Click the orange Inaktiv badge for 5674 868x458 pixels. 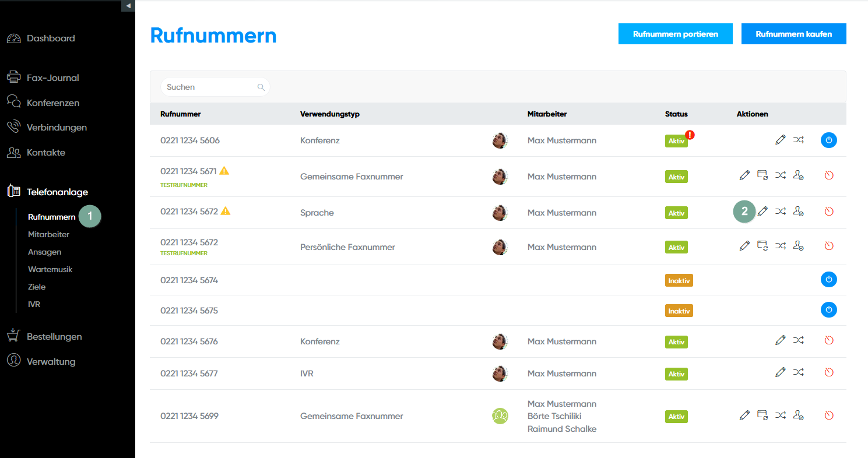coord(679,281)
